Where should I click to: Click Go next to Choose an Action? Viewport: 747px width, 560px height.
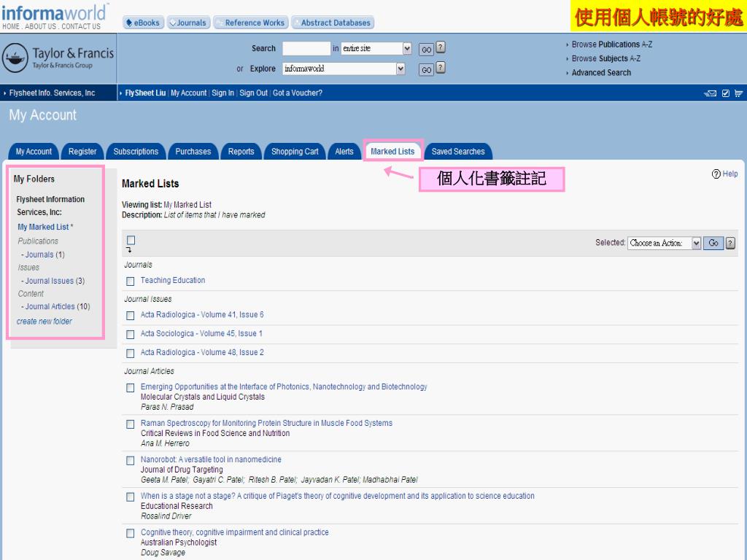[713, 244]
